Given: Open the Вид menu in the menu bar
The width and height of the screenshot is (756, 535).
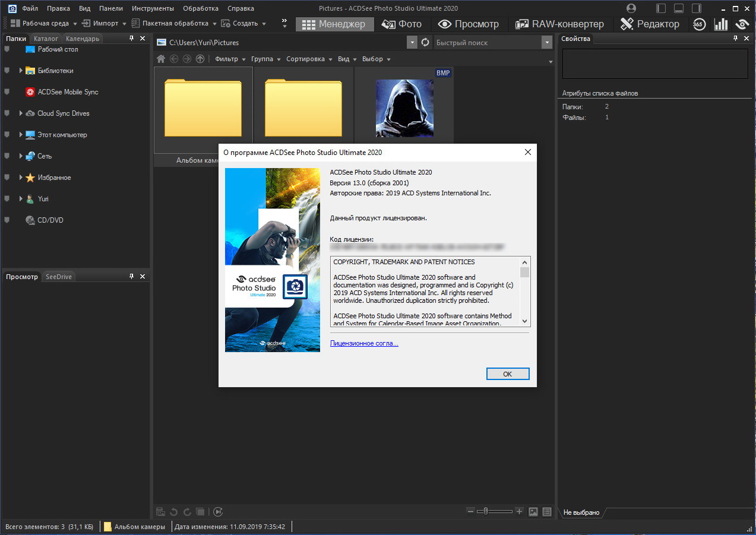Looking at the screenshot, I should 85,8.
